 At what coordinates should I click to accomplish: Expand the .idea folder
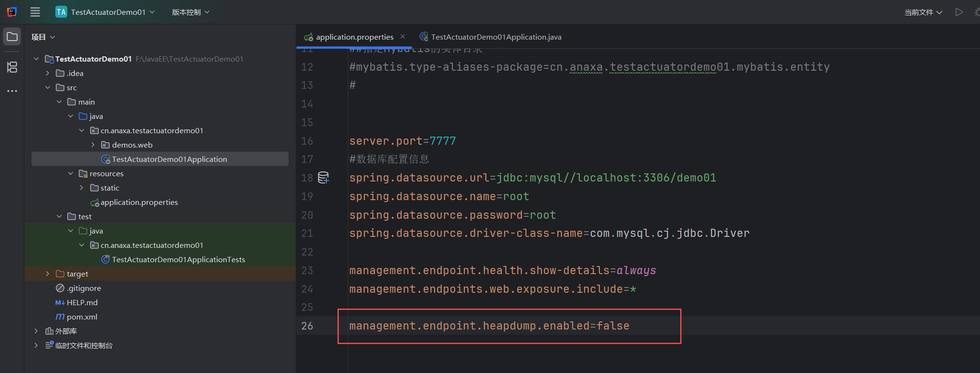48,73
